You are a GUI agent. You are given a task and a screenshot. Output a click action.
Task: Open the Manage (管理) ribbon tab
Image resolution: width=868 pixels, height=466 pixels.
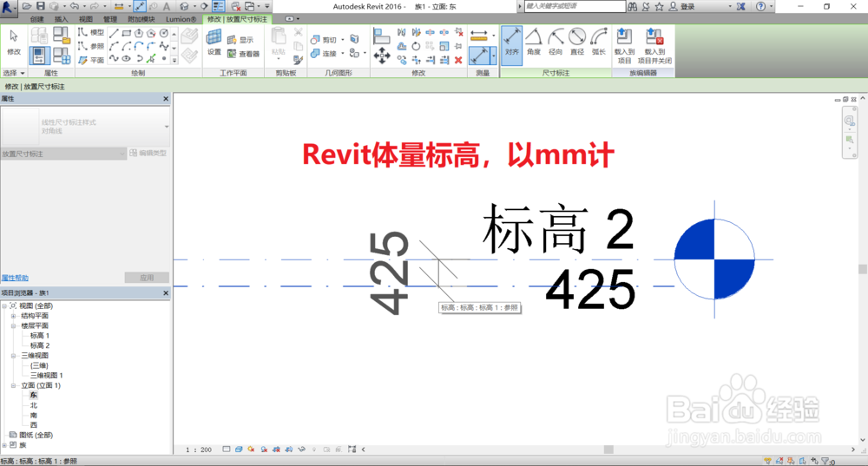tap(109, 19)
